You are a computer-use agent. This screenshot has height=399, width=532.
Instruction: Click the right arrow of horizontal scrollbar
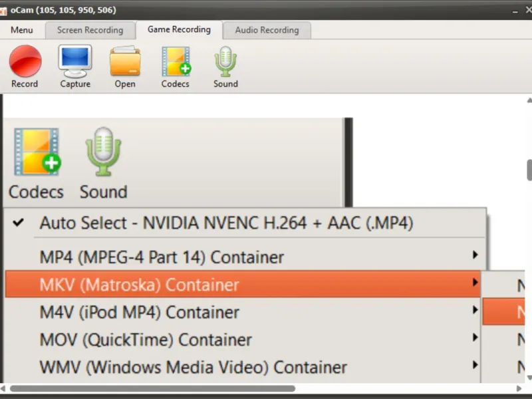click(x=519, y=388)
